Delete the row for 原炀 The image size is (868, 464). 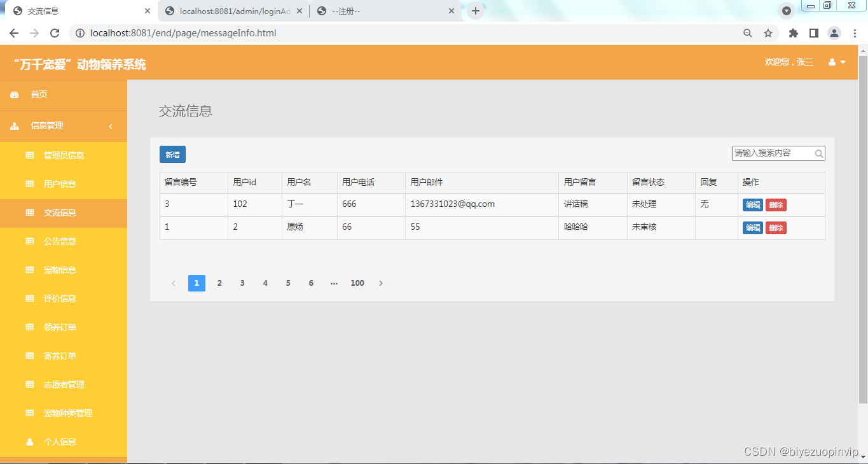coord(776,228)
